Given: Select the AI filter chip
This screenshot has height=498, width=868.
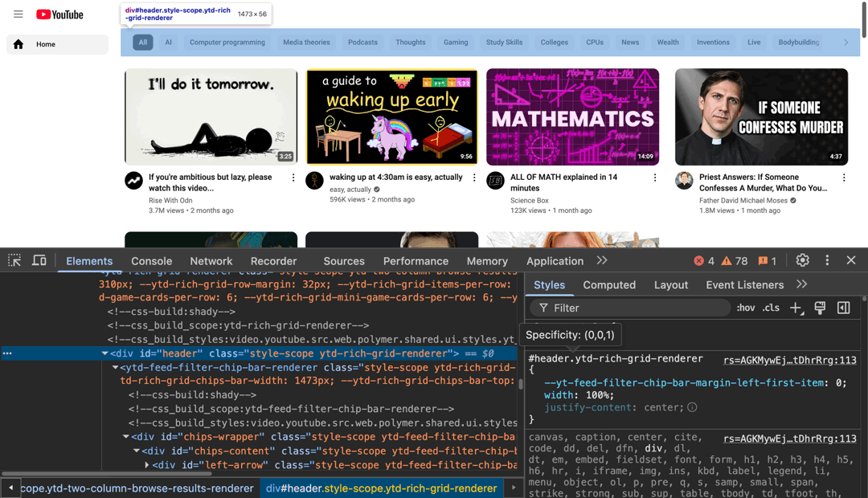Looking at the screenshot, I should (x=168, y=42).
